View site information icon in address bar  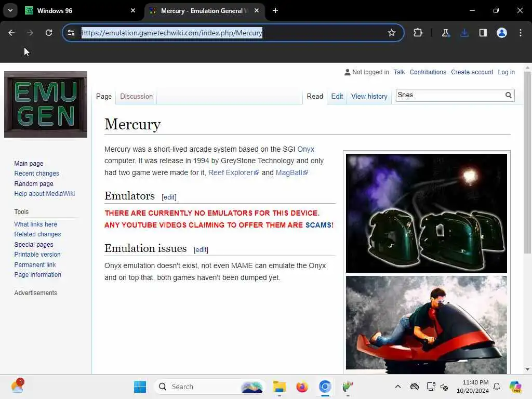pyautogui.click(x=71, y=33)
